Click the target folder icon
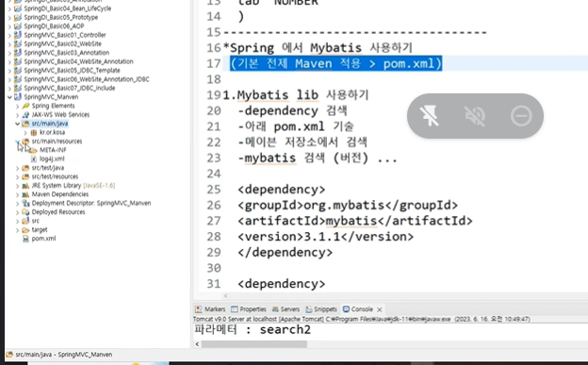This screenshot has width=588, height=365. click(x=25, y=230)
